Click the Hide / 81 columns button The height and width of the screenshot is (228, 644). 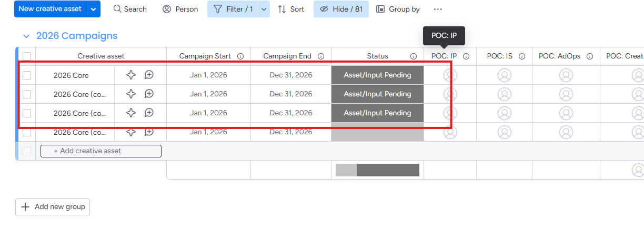pos(341,9)
